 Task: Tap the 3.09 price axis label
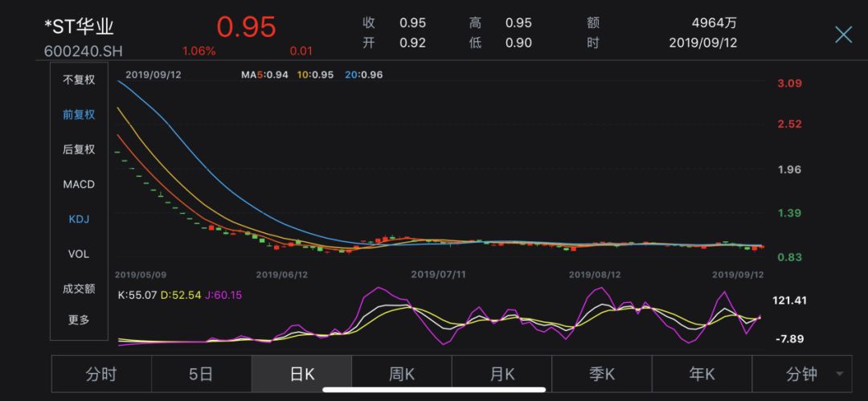pyautogui.click(x=789, y=84)
